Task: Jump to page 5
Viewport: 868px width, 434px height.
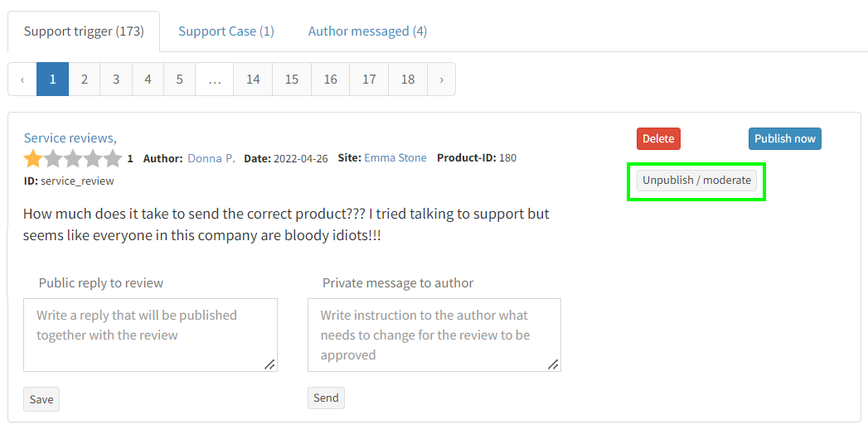Action: click(x=179, y=80)
